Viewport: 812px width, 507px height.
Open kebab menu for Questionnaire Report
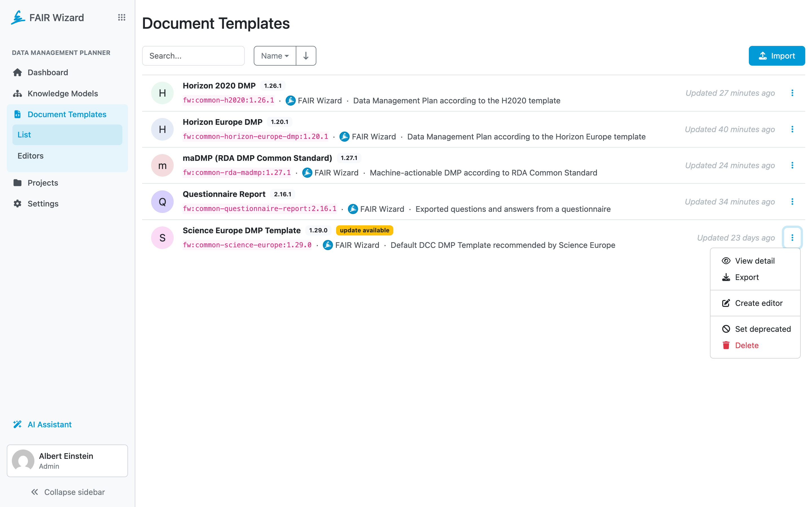click(x=792, y=201)
